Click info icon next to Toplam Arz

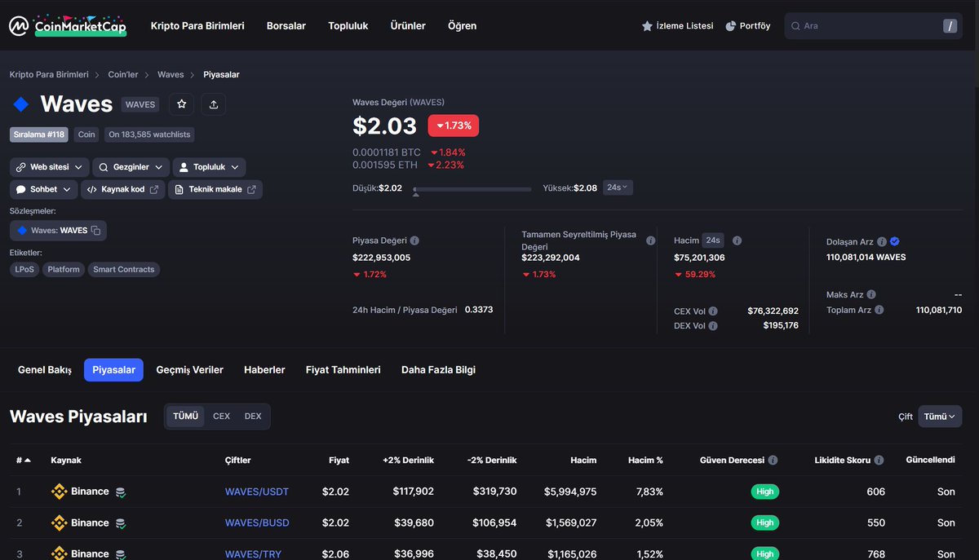(879, 310)
